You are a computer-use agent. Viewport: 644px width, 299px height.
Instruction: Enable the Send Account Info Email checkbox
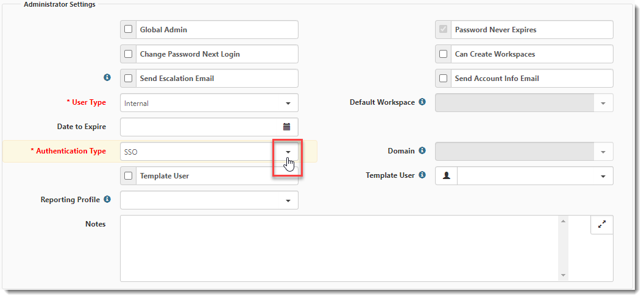[x=444, y=79]
